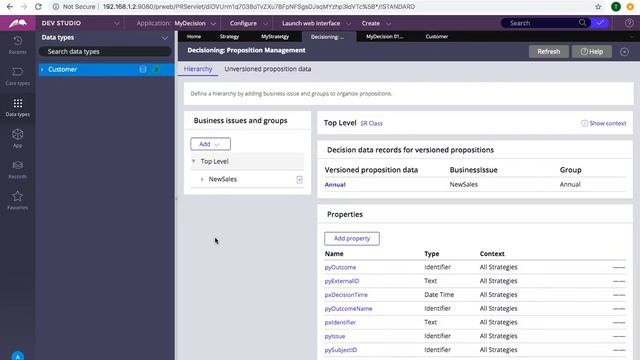Click the Pega logo icon
640x360 pixels.
(x=18, y=23)
